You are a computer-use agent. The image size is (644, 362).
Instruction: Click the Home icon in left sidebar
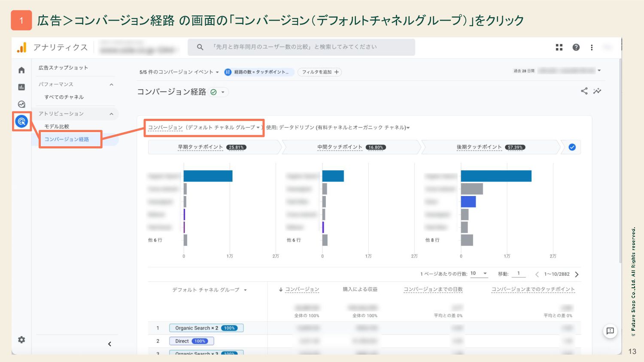click(21, 70)
